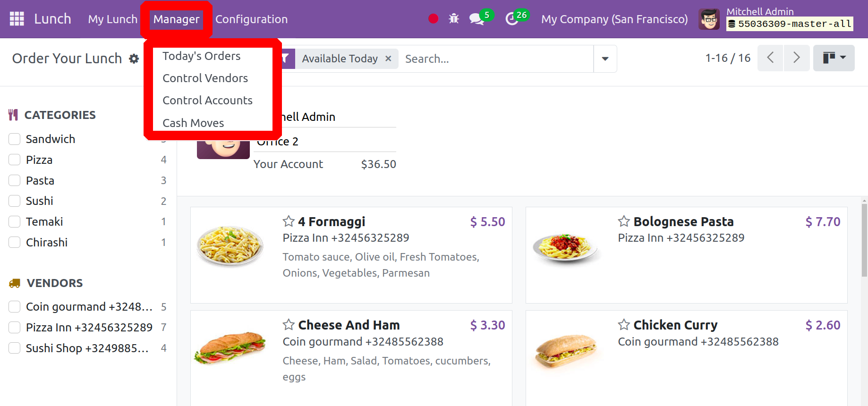Image resolution: width=868 pixels, height=406 pixels.
Task: Open the kanban view switcher dropdown
Action: (834, 58)
